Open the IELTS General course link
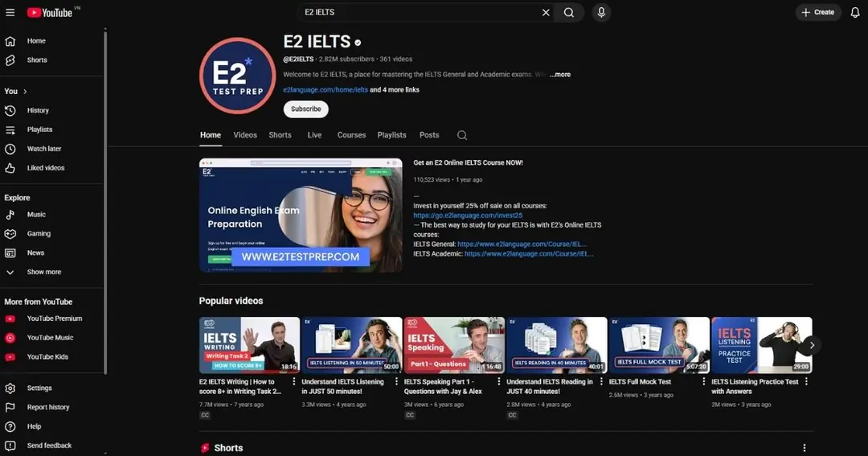 coord(522,244)
